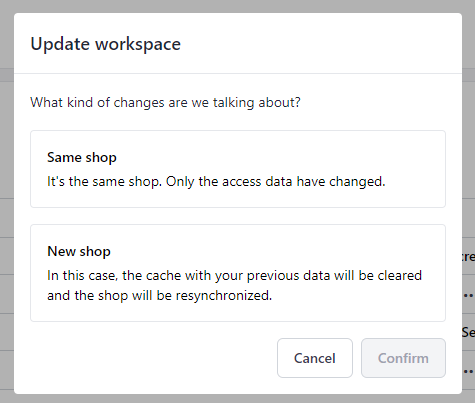Select the New shop option card
This screenshot has width=475, height=403.
(238, 273)
